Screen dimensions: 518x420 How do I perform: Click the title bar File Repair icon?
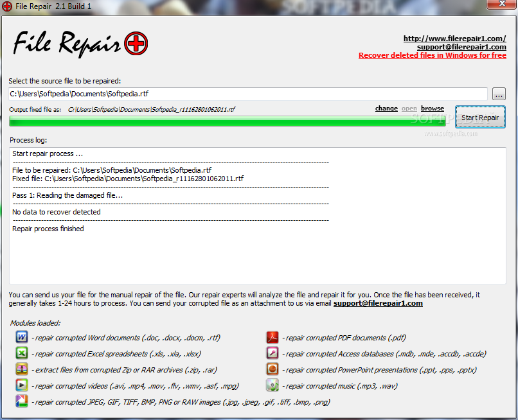tap(7, 6)
